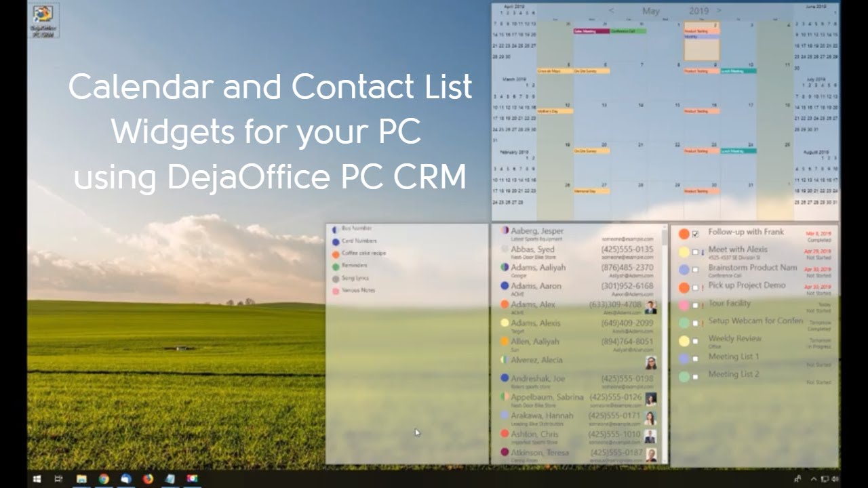Click the yellow color dot beside Weekly Review
The image size is (868, 488).
click(x=684, y=341)
